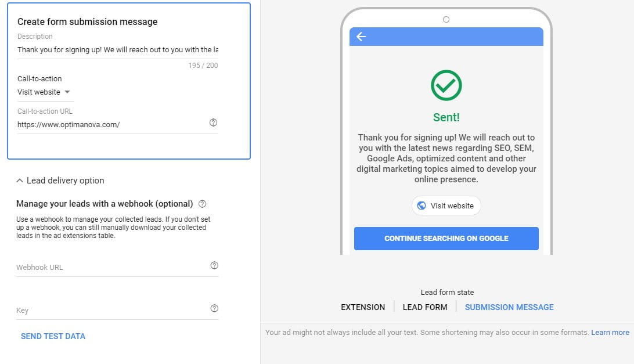Open the Learn more link
The height and width of the screenshot is (364, 634).
pos(610,333)
